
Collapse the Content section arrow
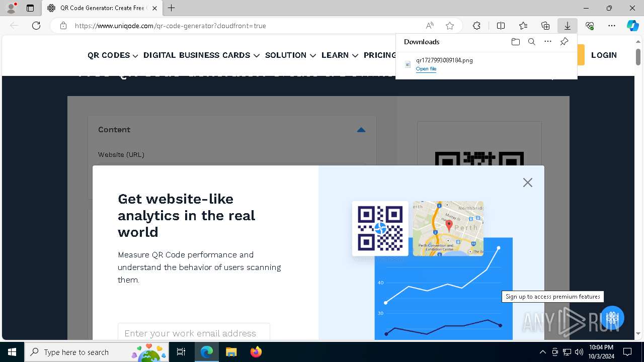(361, 130)
